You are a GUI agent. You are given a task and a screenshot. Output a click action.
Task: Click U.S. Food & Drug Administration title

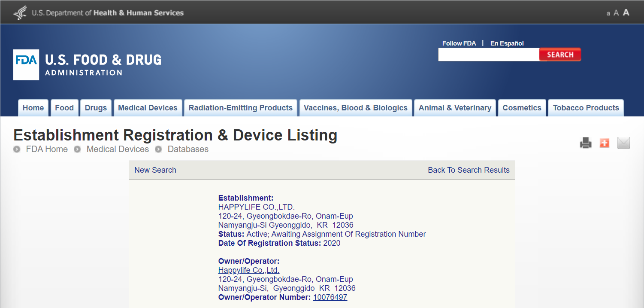point(103,65)
